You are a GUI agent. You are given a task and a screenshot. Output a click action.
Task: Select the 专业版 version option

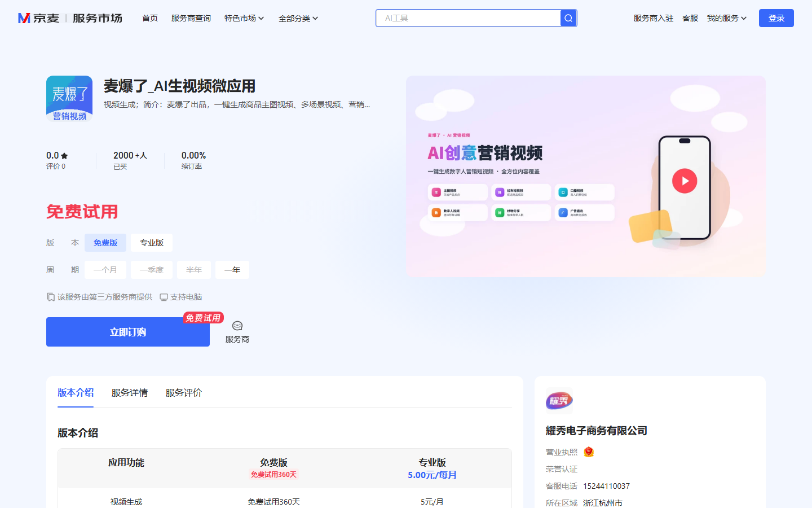point(152,243)
